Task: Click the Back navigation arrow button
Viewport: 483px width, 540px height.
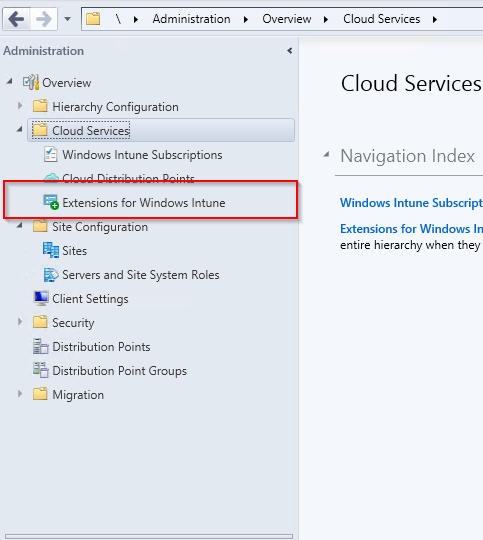Action: [16, 19]
